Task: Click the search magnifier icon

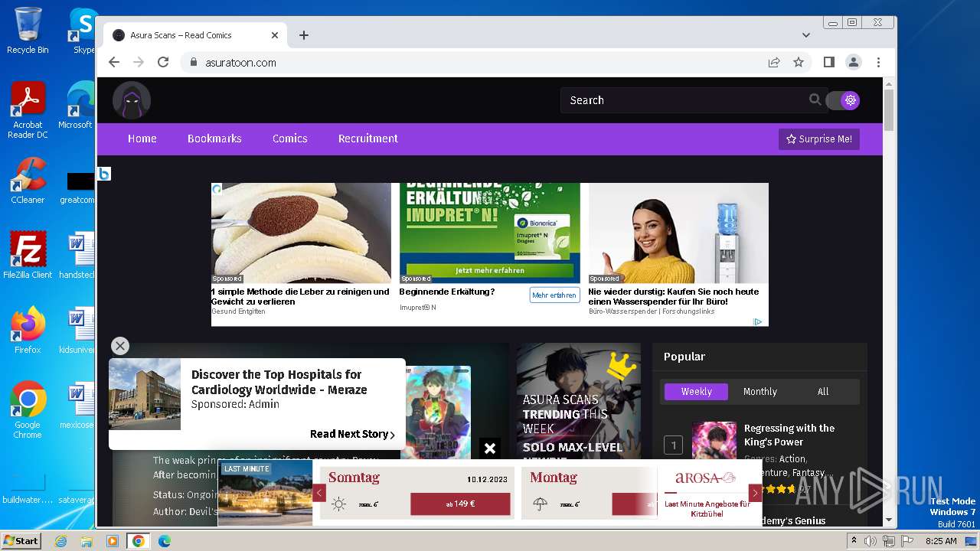Action: pyautogui.click(x=815, y=99)
